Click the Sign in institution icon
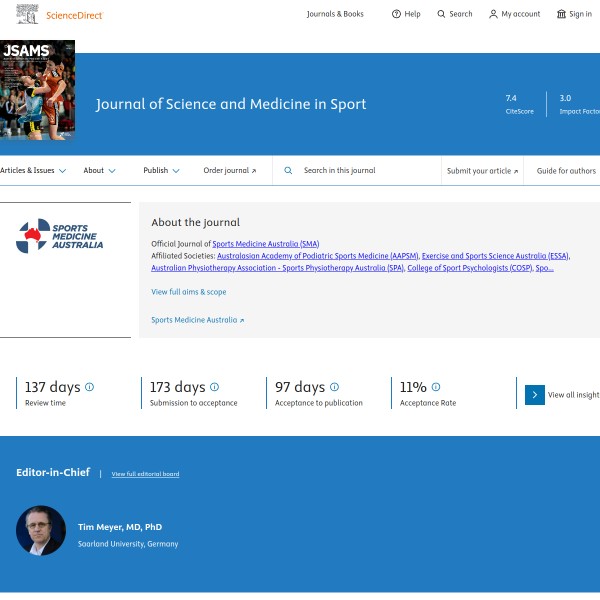This screenshot has width=600, height=600. tap(561, 14)
